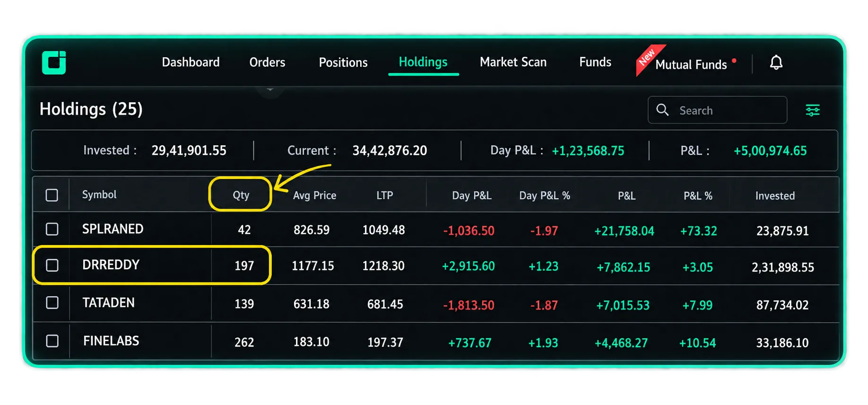This screenshot has width=868, height=405.
Task: Go to the Positions tab
Action: [x=343, y=62]
